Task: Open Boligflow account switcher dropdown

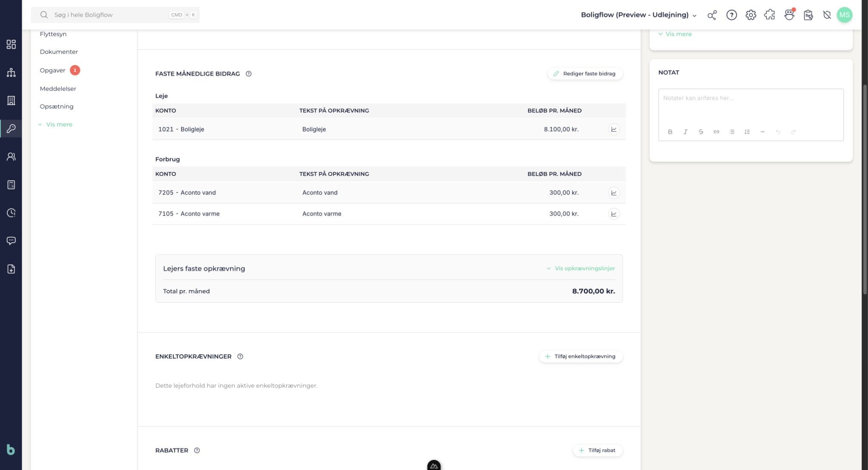Action: (x=639, y=15)
